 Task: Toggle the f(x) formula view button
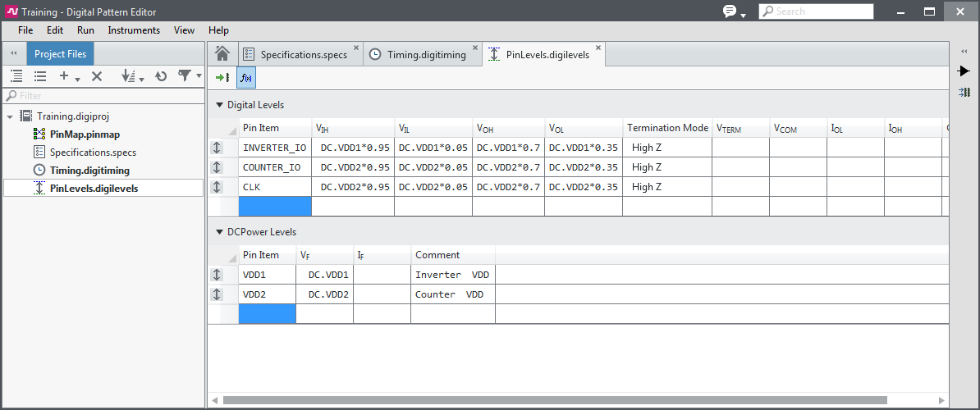(x=246, y=77)
